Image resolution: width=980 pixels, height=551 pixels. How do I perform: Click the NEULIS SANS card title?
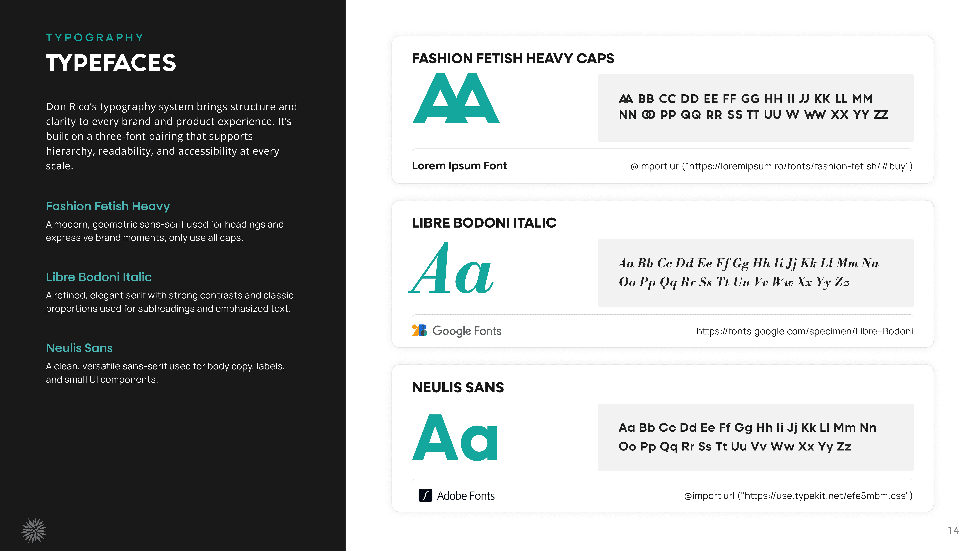point(458,387)
